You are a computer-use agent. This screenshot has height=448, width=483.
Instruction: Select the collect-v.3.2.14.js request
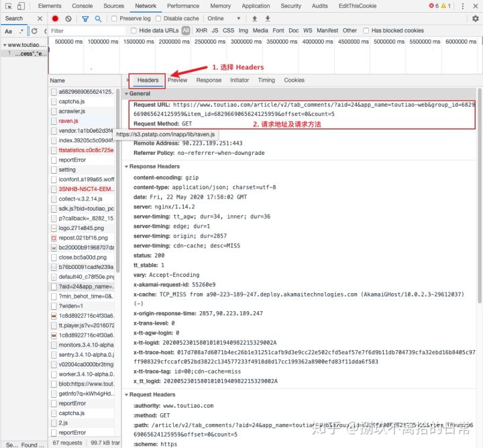click(83, 199)
